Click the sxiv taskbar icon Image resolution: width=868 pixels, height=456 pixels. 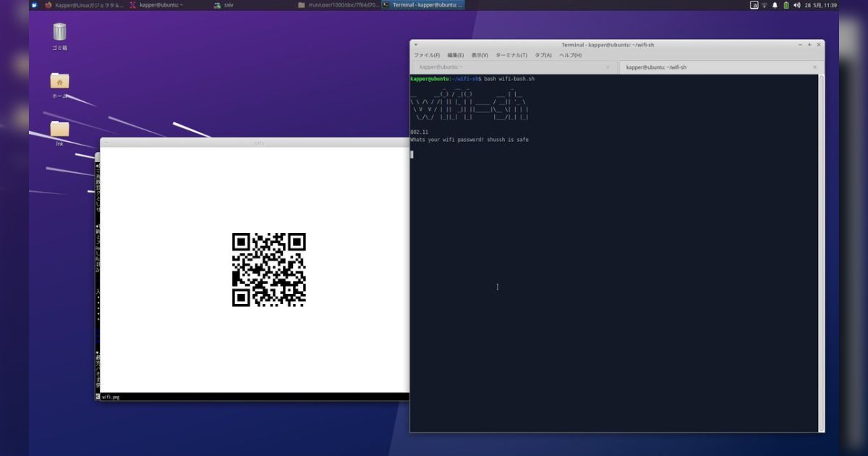click(224, 5)
